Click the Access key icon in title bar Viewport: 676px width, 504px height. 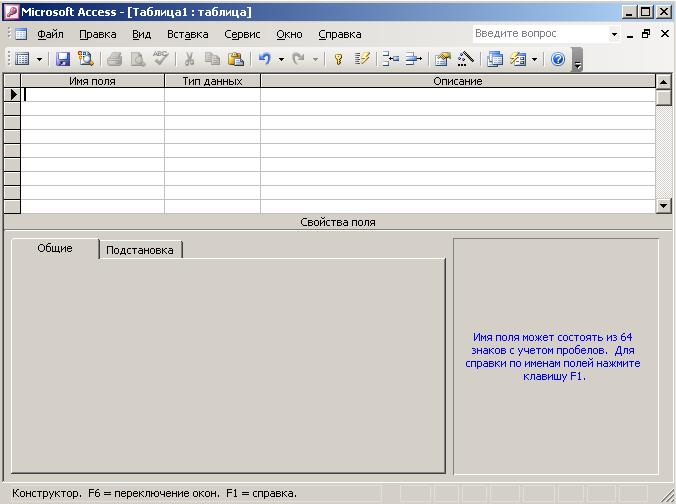point(12,12)
